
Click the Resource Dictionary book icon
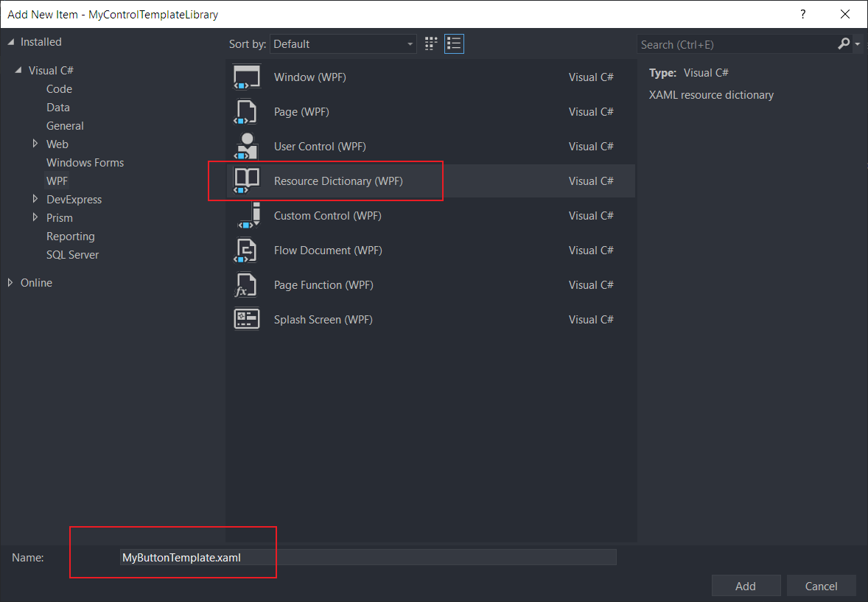[247, 181]
